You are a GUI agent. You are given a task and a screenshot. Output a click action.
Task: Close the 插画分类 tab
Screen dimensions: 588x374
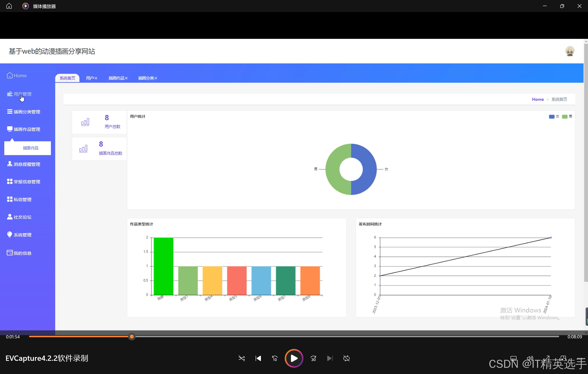pos(156,78)
